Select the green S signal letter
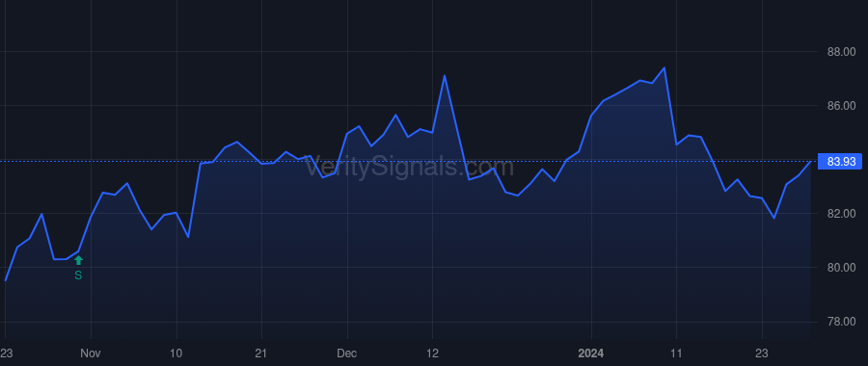The width and height of the screenshot is (868, 366). (x=78, y=274)
